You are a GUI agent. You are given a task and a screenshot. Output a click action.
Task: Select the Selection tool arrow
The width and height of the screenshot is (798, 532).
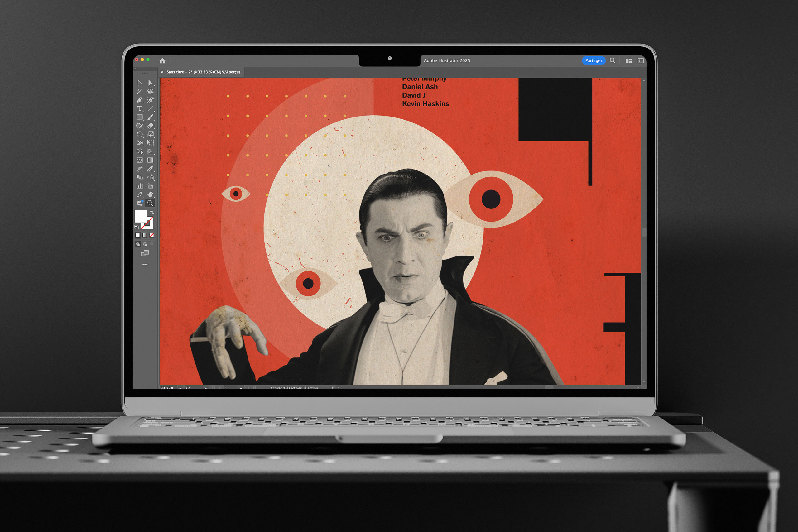(139, 83)
